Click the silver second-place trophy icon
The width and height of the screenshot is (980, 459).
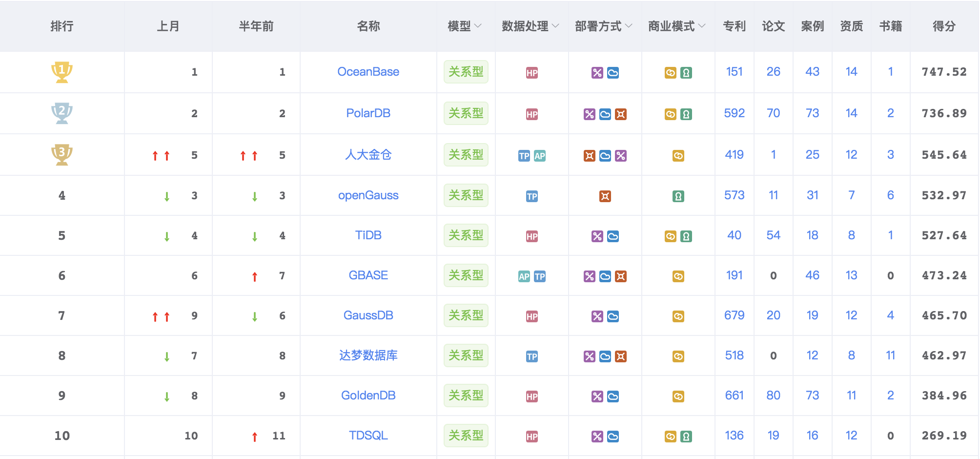(x=62, y=113)
